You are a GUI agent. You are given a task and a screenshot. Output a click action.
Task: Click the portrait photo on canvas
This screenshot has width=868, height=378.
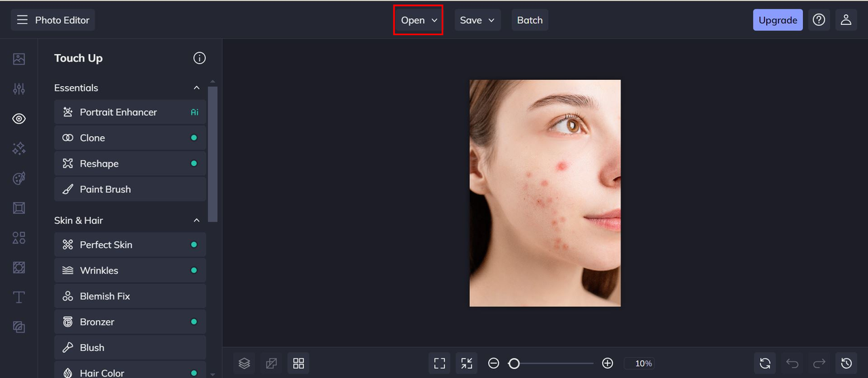(545, 193)
